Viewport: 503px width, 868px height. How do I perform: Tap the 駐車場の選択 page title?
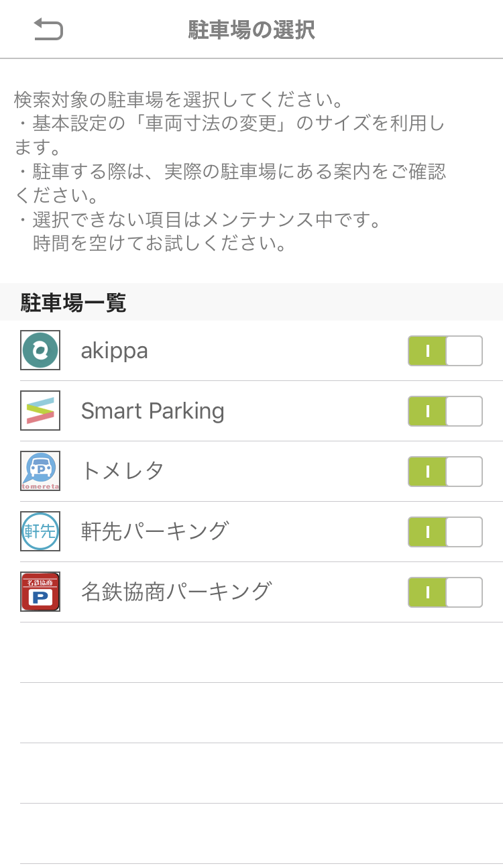coord(251,30)
